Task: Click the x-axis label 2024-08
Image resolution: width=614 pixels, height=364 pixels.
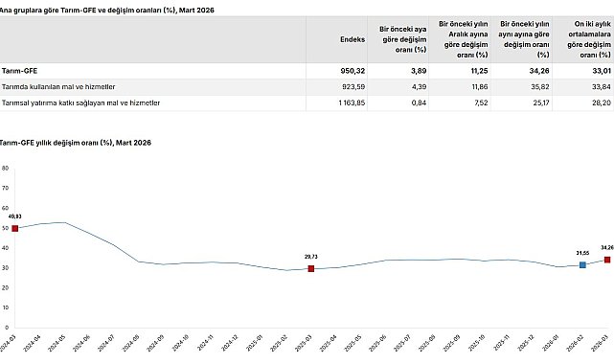Action: [x=130, y=343]
